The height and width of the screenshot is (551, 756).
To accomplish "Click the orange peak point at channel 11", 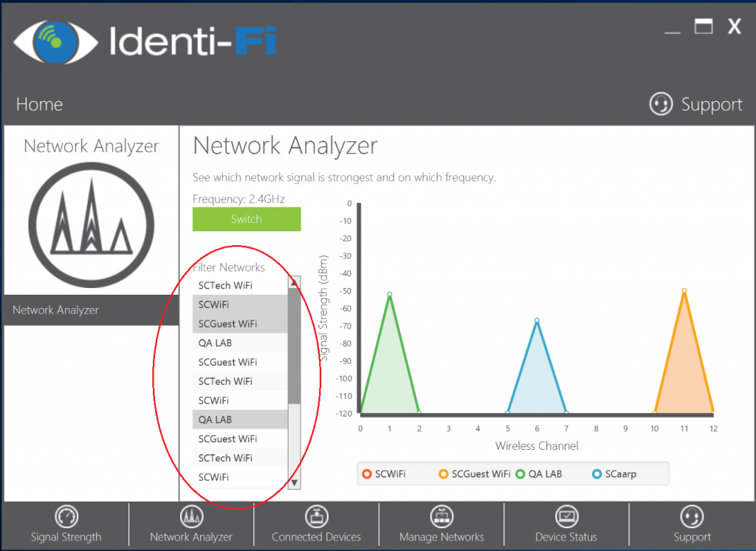I will click(x=684, y=291).
